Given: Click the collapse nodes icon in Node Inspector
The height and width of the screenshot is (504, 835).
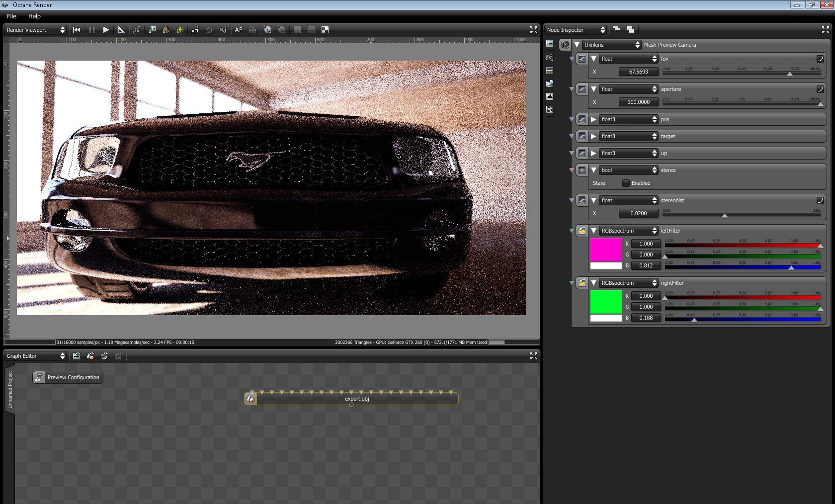Looking at the screenshot, I should (x=617, y=29).
